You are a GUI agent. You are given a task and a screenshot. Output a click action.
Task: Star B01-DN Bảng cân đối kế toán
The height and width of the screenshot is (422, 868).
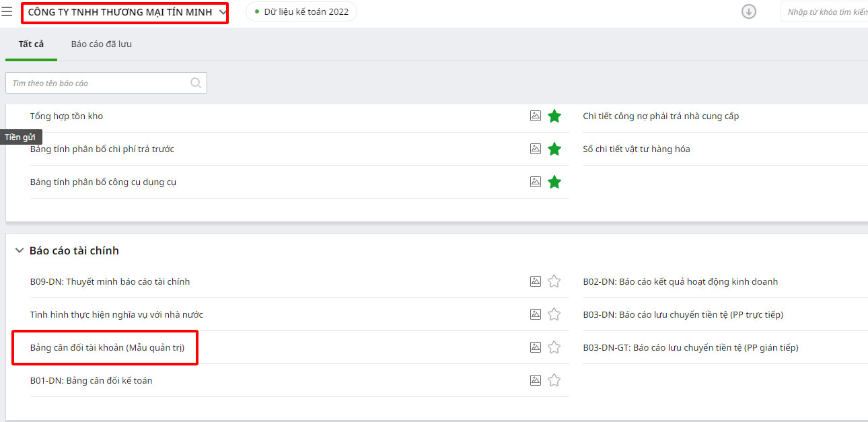554,380
